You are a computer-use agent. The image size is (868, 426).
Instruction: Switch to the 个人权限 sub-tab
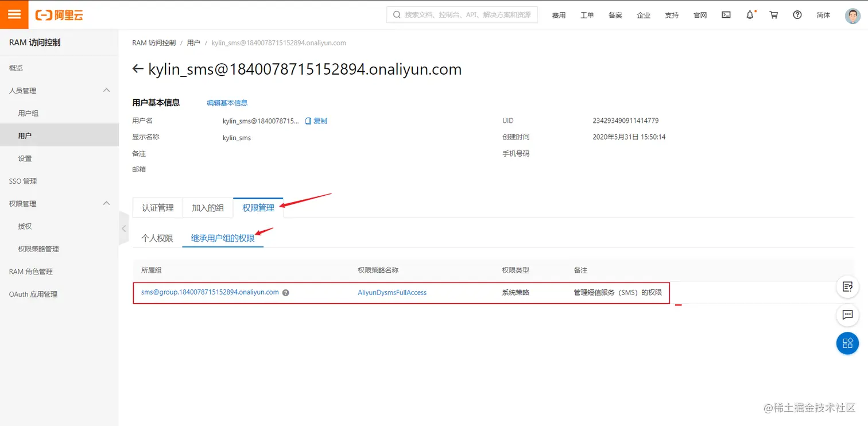[157, 238]
